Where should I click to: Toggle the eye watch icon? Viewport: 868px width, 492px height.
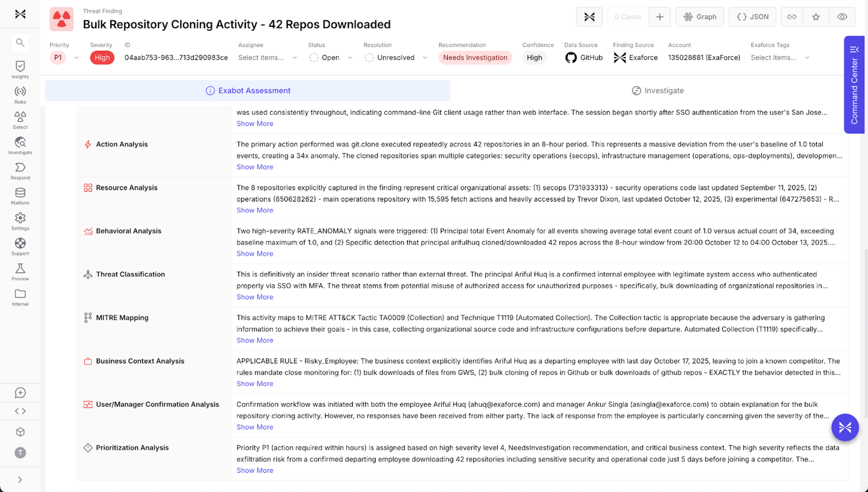(x=842, y=17)
